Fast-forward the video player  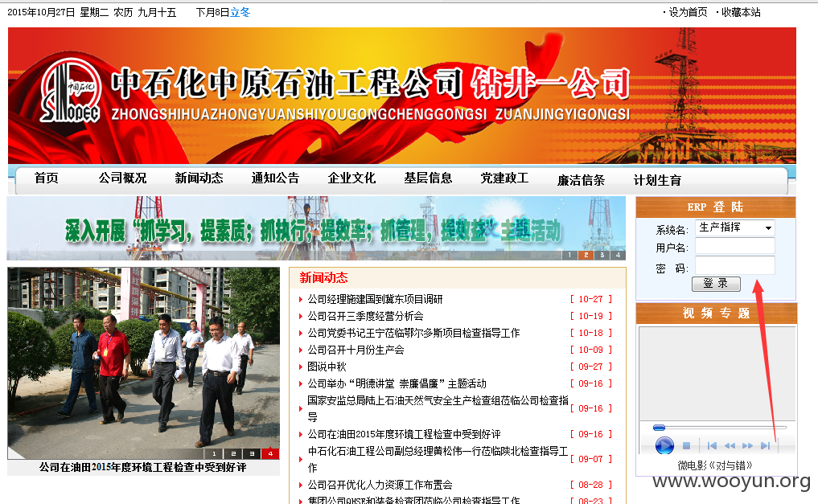click(747, 445)
